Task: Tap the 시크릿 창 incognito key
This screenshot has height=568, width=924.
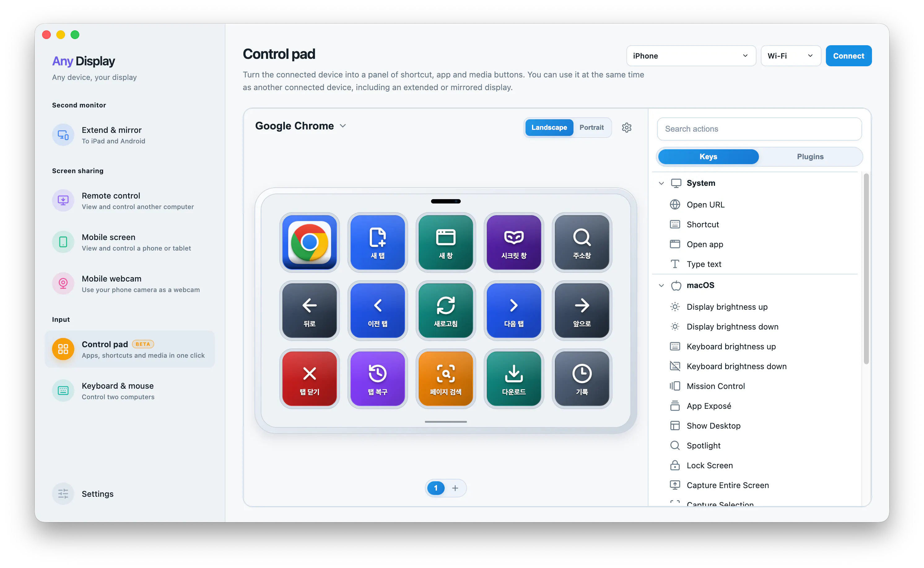Action: coord(513,242)
